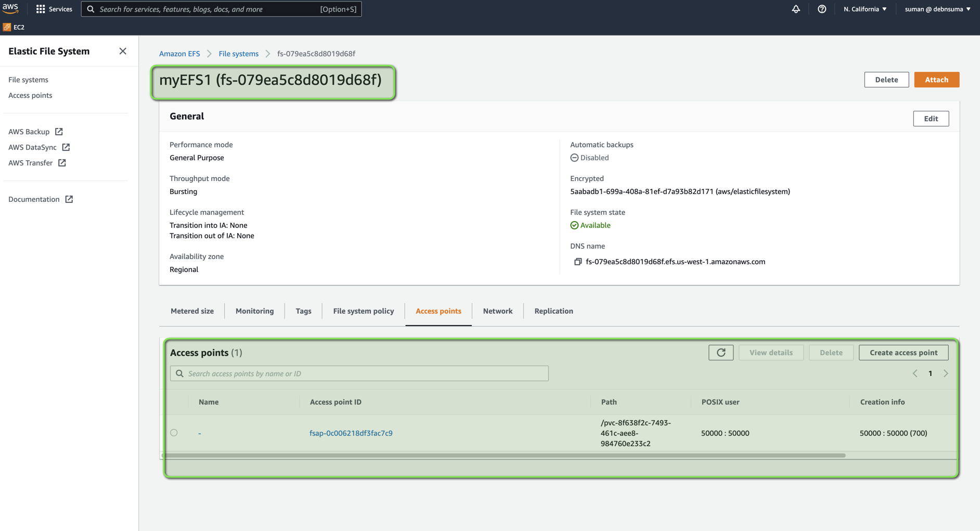Open AWS Backup external link
The width and height of the screenshot is (980, 531).
click(x=35, y=132)
